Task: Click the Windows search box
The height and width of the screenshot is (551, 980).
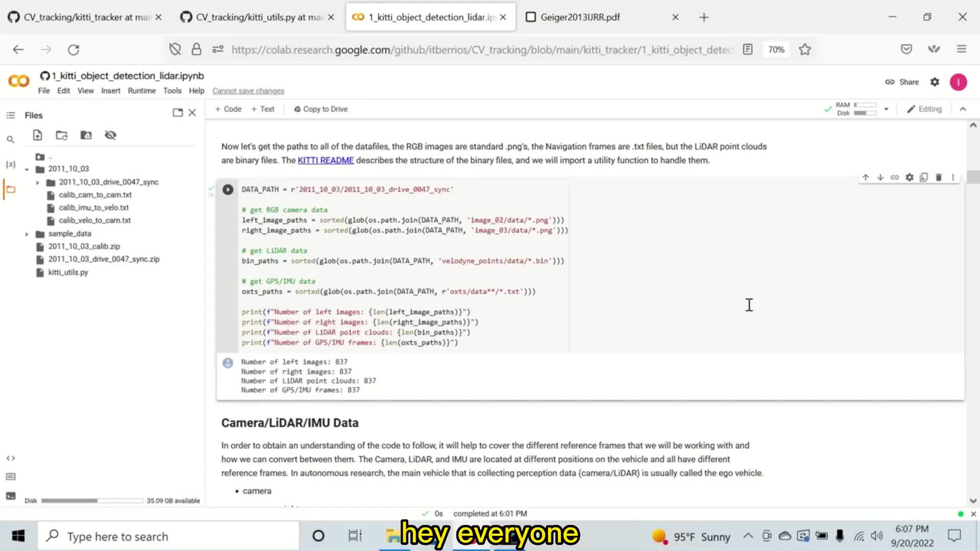Action: point(168,536)
